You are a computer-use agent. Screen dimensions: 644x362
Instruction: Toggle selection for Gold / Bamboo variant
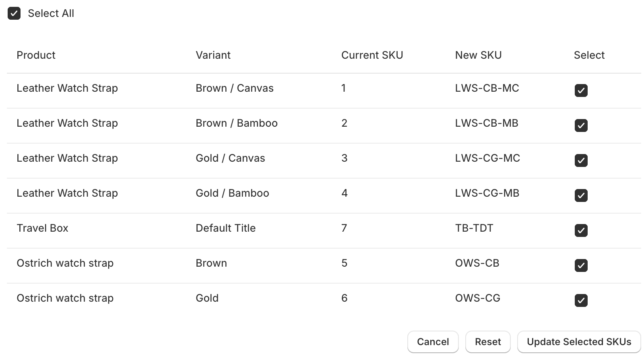[581, 196]
